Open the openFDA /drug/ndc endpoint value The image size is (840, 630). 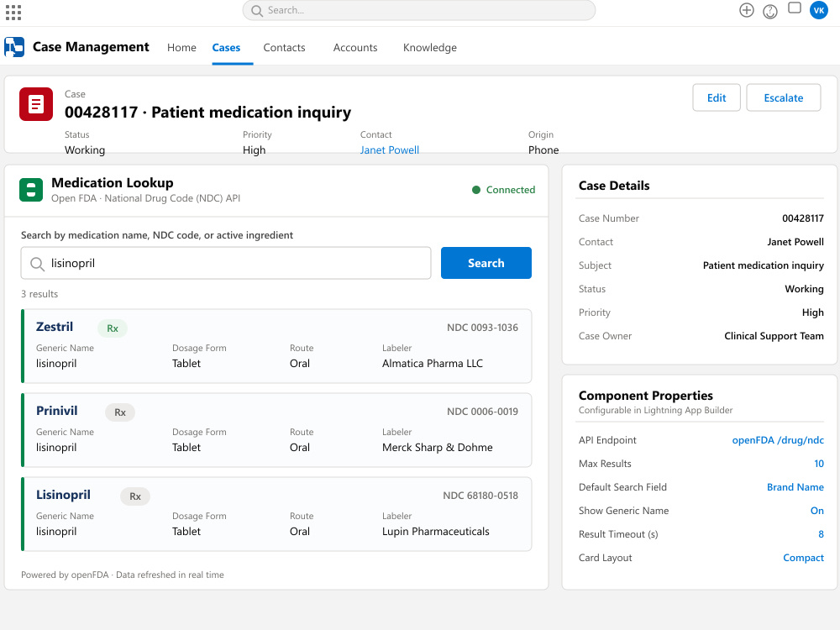coord(778,440)
